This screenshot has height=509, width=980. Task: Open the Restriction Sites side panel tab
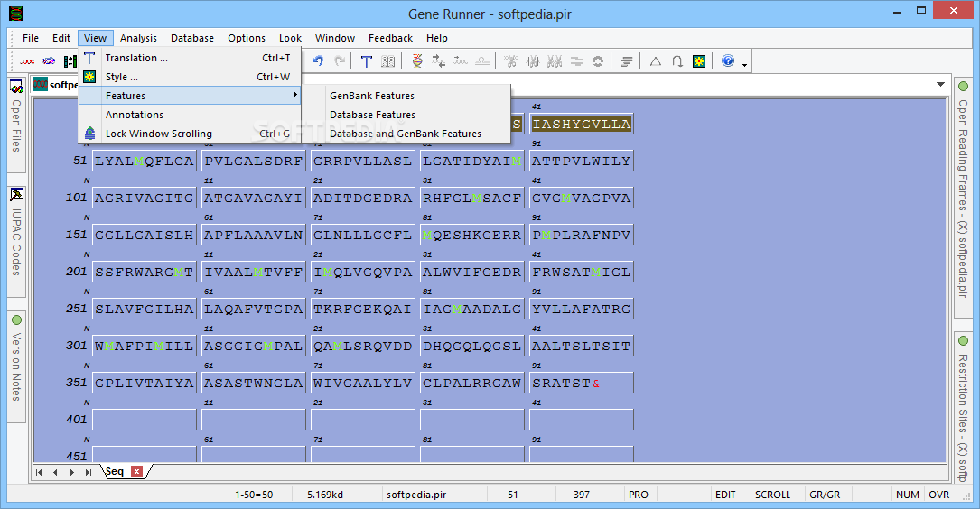(963, 406)
